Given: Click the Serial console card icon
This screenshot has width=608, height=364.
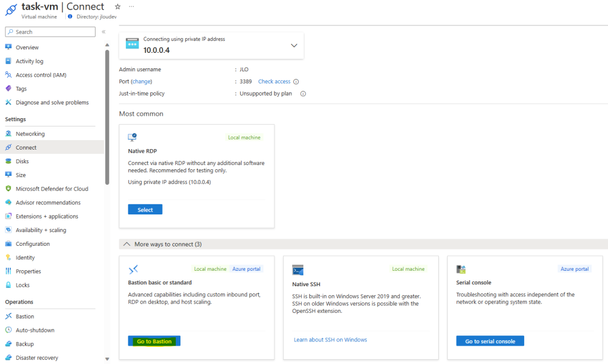Looking at the screenshot, I should pyautogui.click(x=461, y=270).
